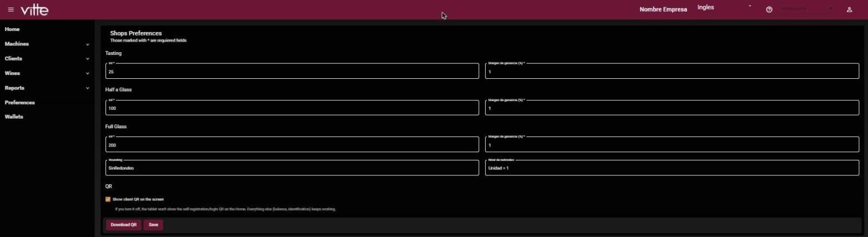Open the help question mark icon
The height and width of the screenshot is (237, 868).
point(769,9)
